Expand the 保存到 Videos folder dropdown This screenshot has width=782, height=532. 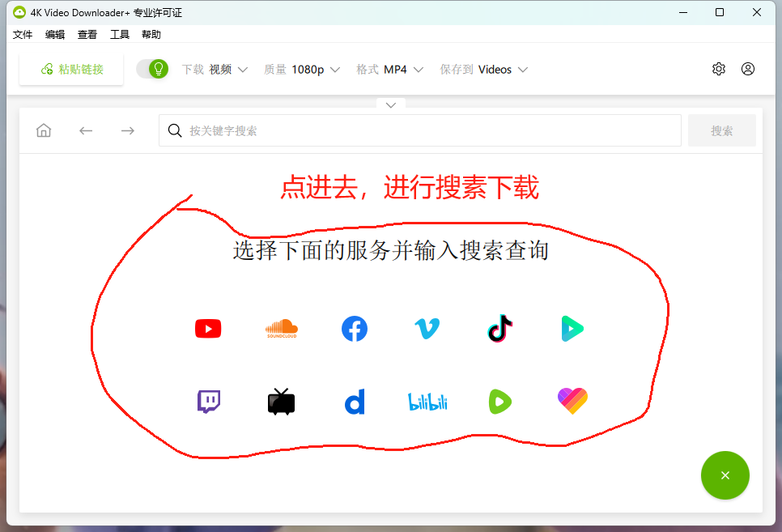point(483,70)
